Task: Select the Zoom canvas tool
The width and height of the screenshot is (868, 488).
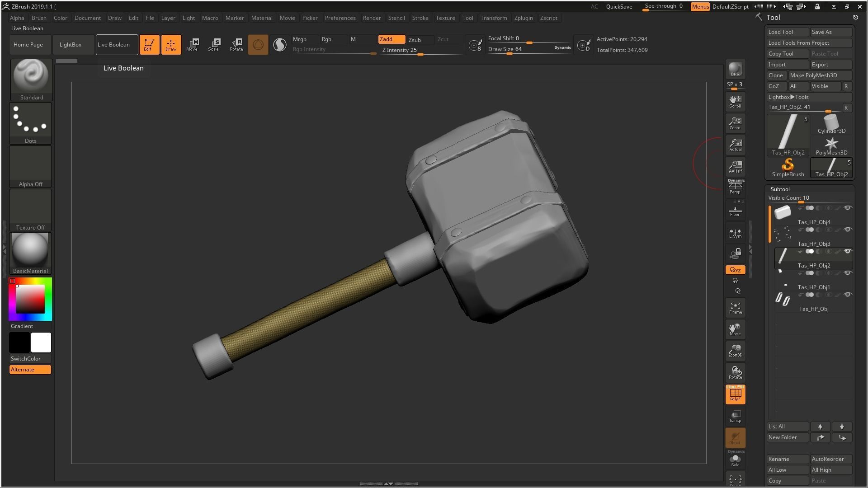Action: 735,123
